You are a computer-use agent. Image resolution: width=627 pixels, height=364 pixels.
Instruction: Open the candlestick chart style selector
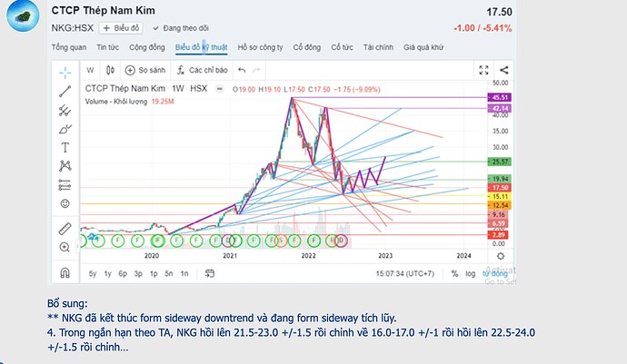pyautogui.click(x=110, y=70)
